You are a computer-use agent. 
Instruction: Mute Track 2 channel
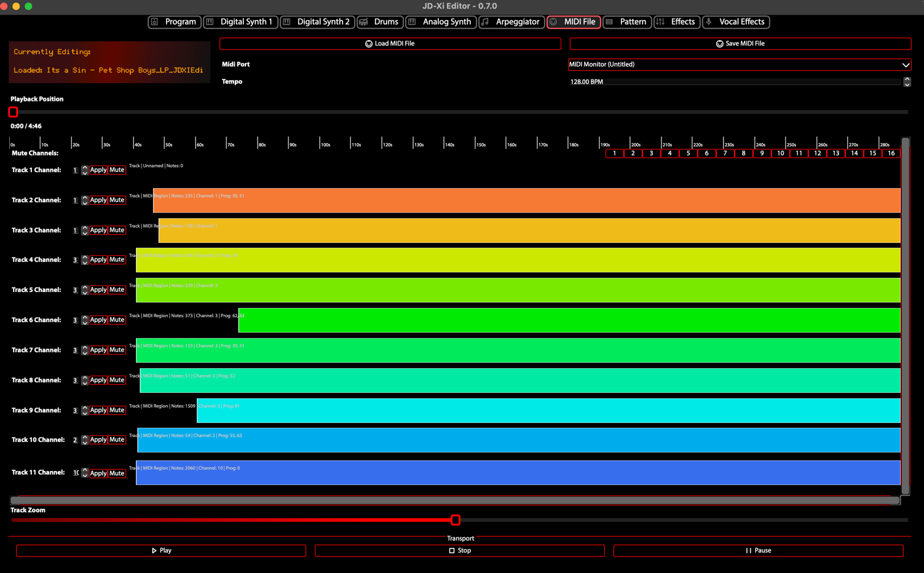point(117,200)
